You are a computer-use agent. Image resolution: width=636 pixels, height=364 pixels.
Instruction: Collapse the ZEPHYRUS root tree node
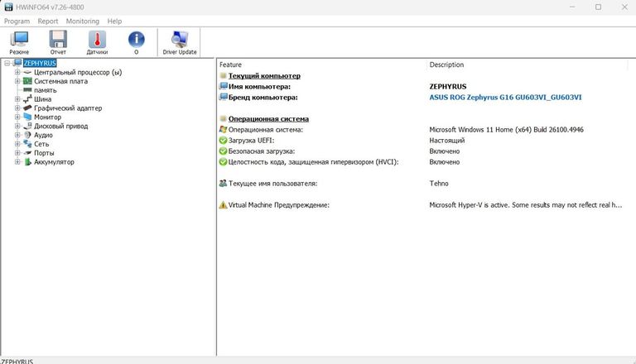click(x=7, y=63)
